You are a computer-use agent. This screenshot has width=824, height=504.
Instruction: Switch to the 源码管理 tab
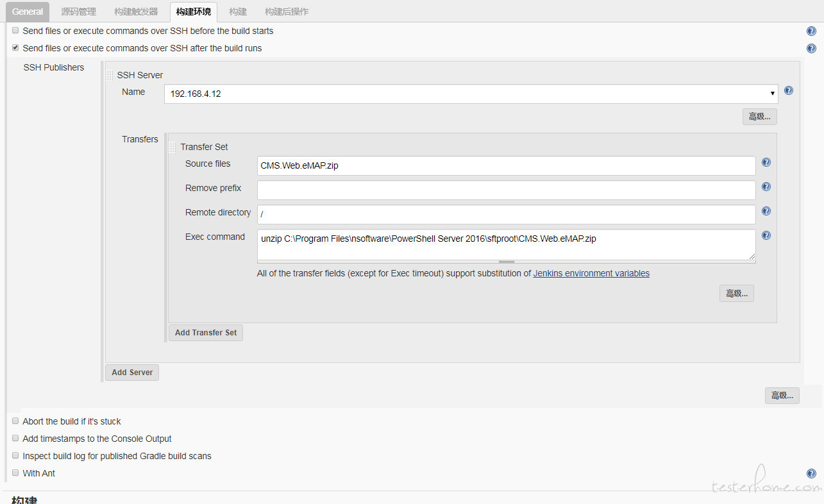78,12
